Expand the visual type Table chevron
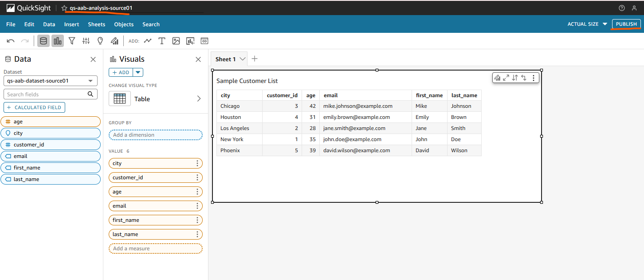The width and height of the screenshot is (644, 280). click(199, 99)
